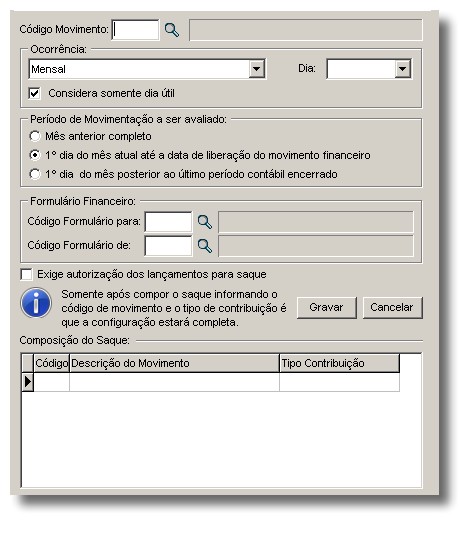The image size is (459, 545).
Task: Click the Código column header
Action: tap(51, 364)
